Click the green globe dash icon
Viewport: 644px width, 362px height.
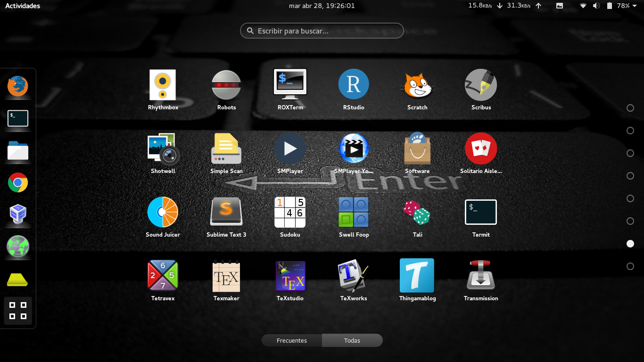point(18,247)
